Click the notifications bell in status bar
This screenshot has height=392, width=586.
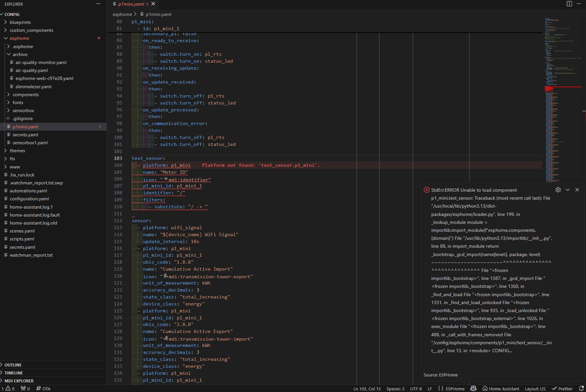(581, 388)
